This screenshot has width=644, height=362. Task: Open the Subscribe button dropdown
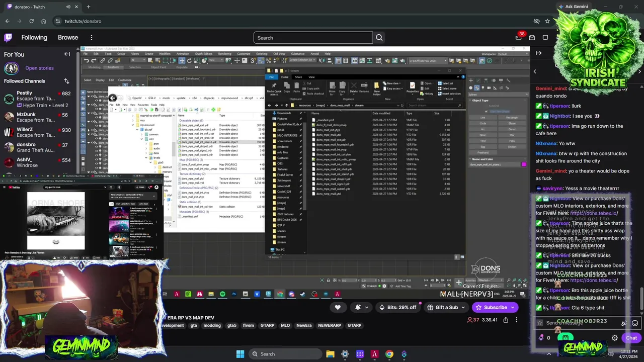513,307
